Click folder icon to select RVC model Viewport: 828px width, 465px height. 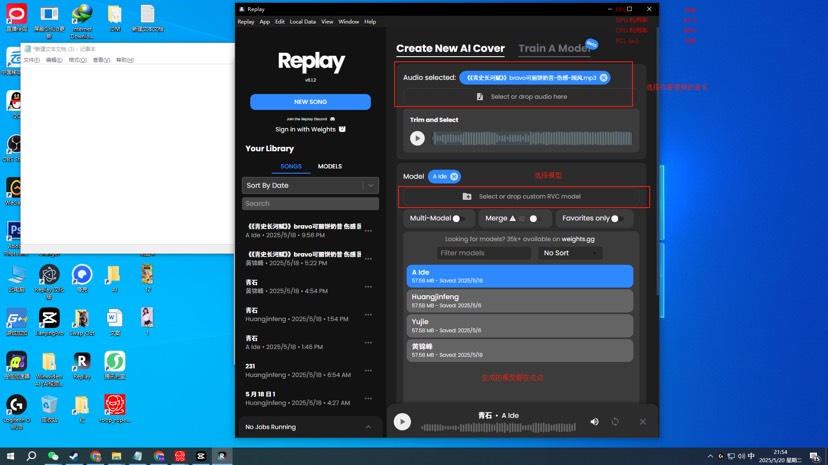click(x=467, y=196)
